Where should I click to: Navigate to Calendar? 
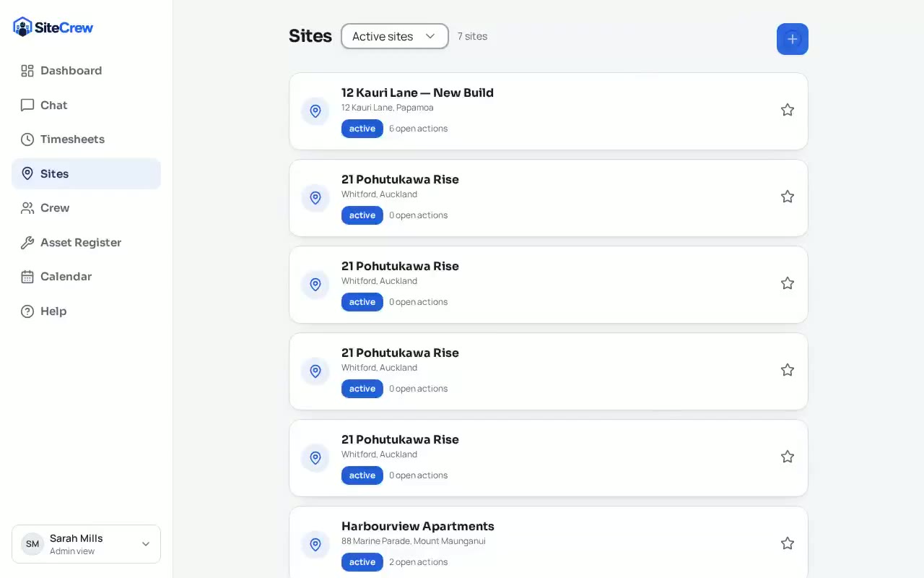pyautogui.click(x=86, y=277)
